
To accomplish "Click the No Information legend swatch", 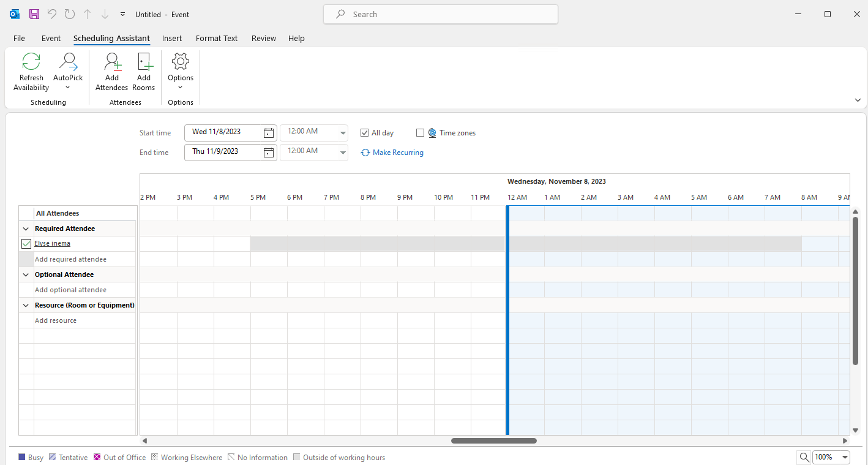I will [231, 457].
